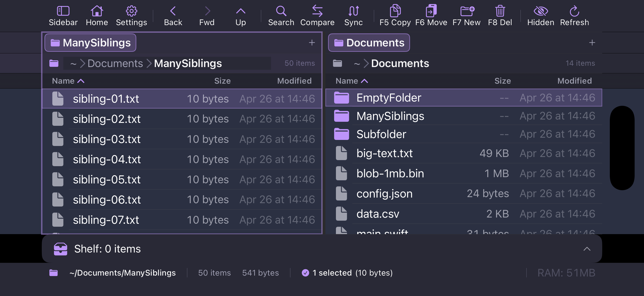Select data.csv file

464,214
